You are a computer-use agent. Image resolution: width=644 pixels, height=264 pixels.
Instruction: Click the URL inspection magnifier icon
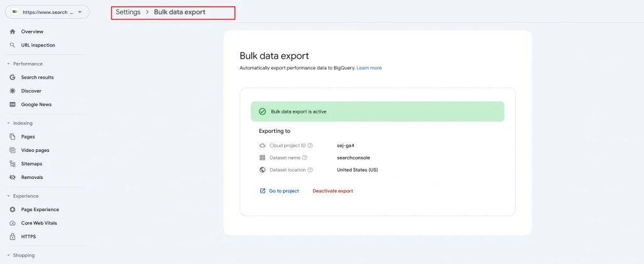[x=13, y=45]
